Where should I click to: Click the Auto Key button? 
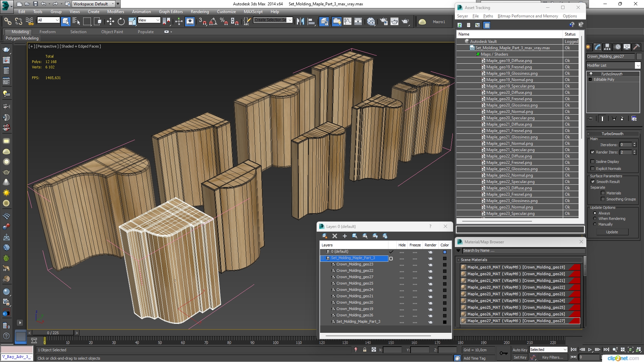click(x=520, y=350)
